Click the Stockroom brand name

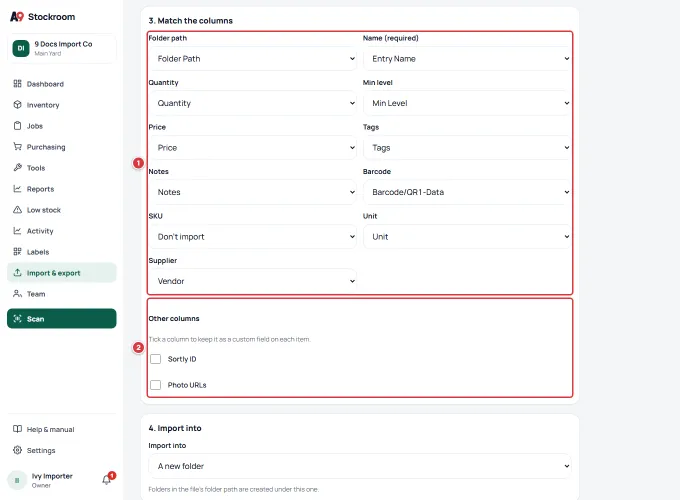tap(51, 16)
